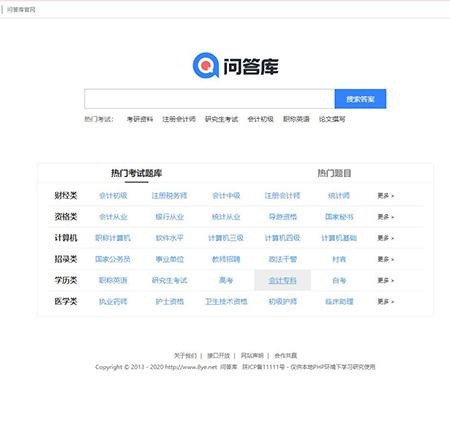The width and height of the screenshot is (450, 434).
Task: Open 自考 in the 学历类 row
Action: [x=339, y=280]
